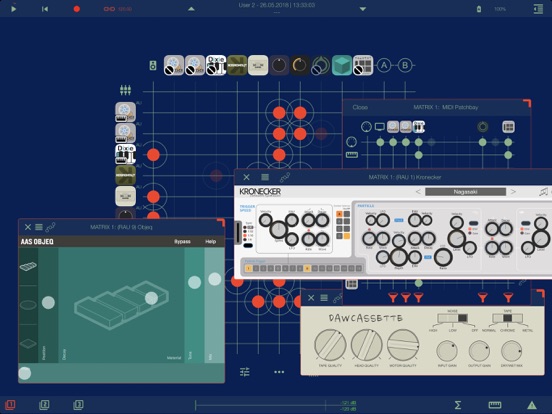This screenshot has height=414, width=552.
Task: Activate the orange ninth pattern trigger step
Action: [307, 269]
